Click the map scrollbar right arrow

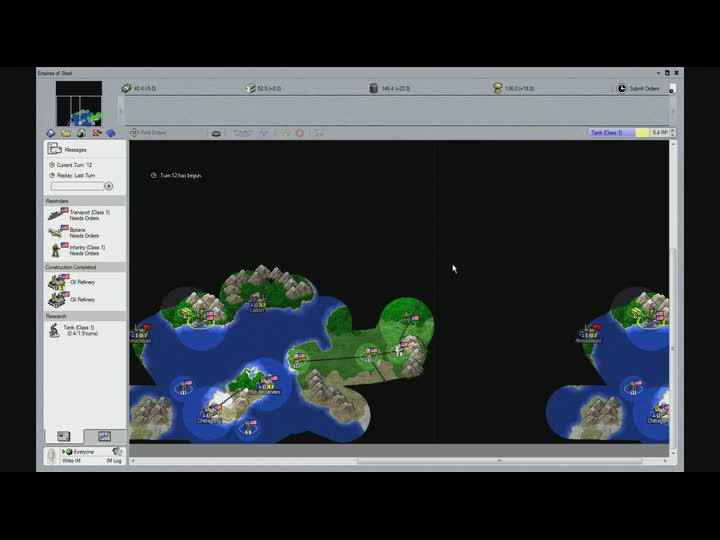pos(665,460)
